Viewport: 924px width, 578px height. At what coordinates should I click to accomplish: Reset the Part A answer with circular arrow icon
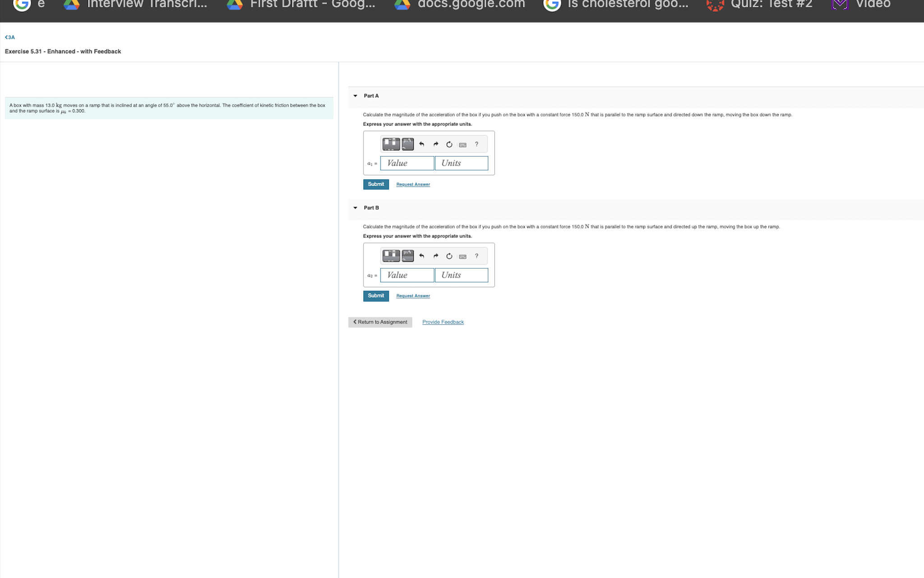[x=449, y=144]
